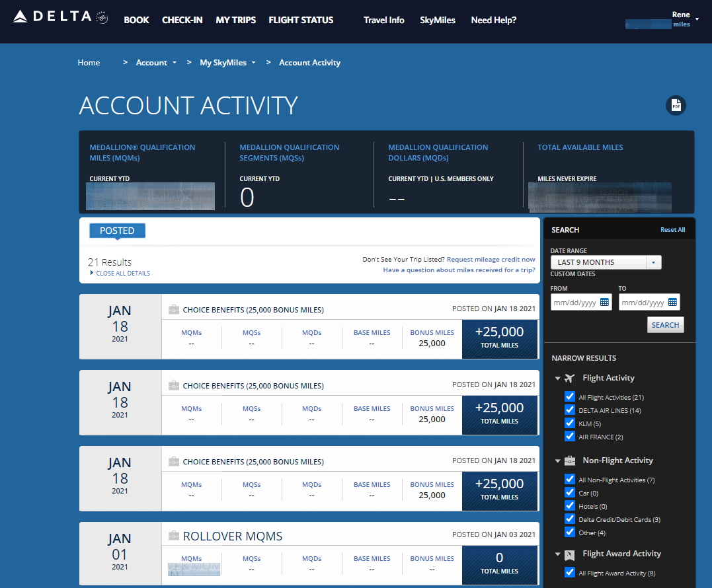
Task: Uncheck the KLM filter
Action: [x=570, y=423]
